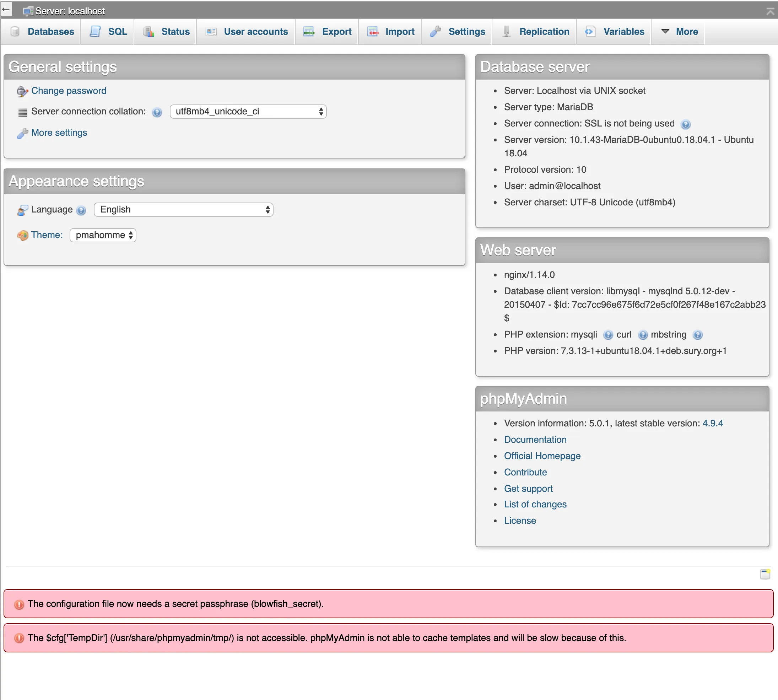Click the PHP version 7.3.13 text
Image resolution: width=778 pixels, height=700 pixels.
point(615,351)
